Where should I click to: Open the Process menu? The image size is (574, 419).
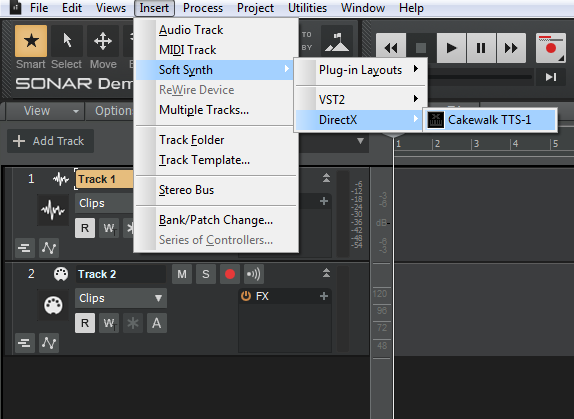[x=203, y=8]
